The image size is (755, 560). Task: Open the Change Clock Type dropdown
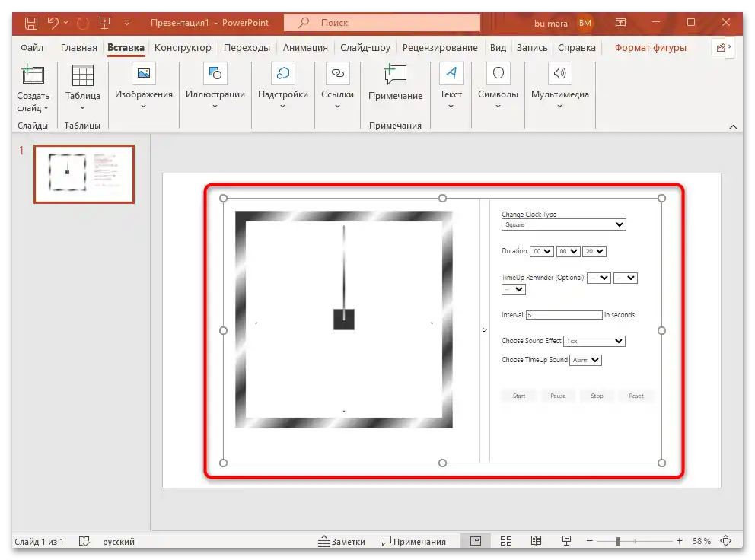[563, 224]
